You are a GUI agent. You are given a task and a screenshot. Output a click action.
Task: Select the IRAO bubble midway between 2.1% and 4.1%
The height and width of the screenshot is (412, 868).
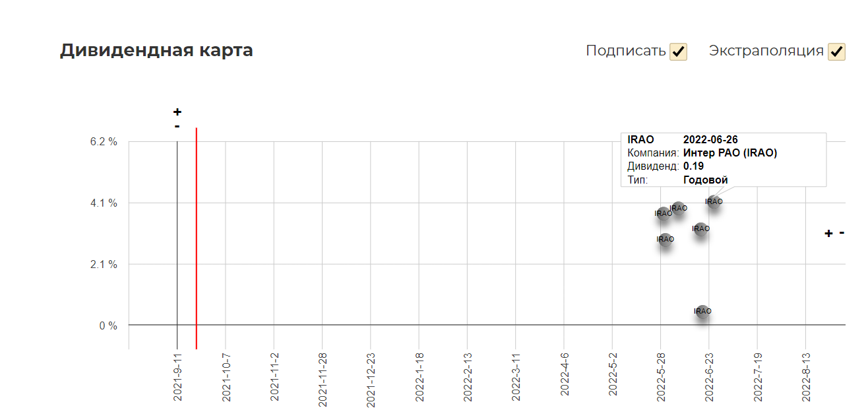click(700, 229)
